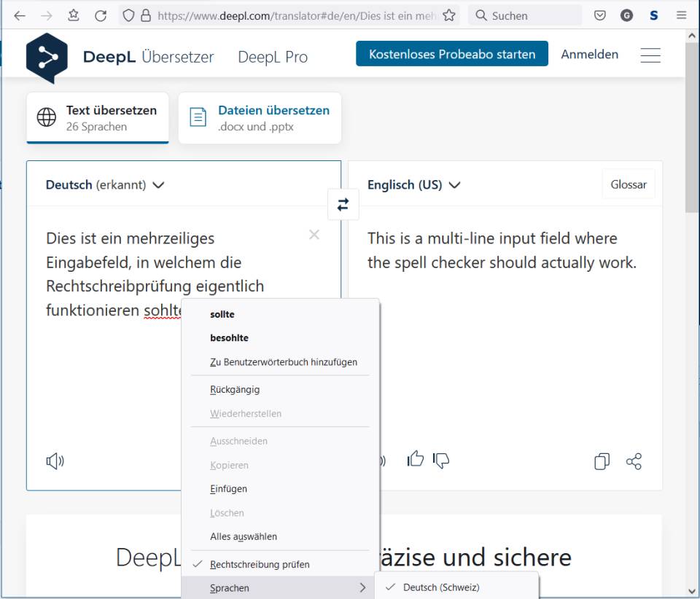Show site security padlock info
The image size is (700, 599).
(146, 16)
